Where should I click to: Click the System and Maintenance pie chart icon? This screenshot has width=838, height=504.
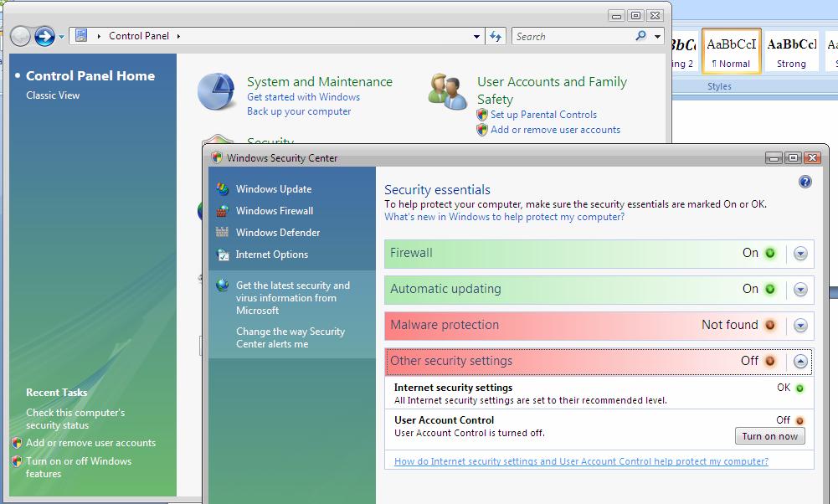[x=217, y=91]
